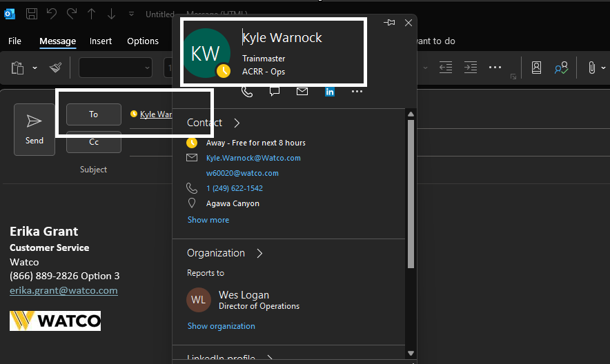Click the contact card scrollbar thumb
The image size is (610, 364).
point(411,194)
